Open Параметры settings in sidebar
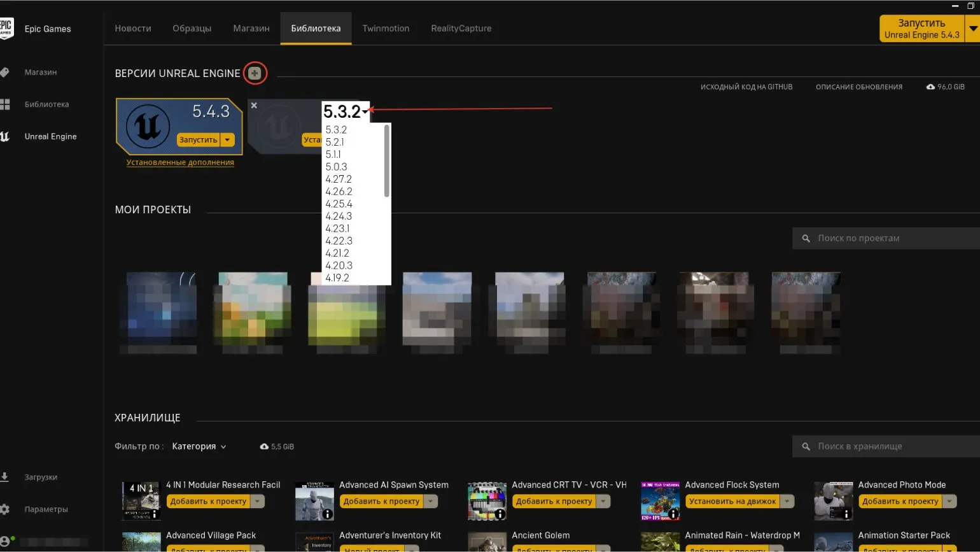 (x=46, y=509)
